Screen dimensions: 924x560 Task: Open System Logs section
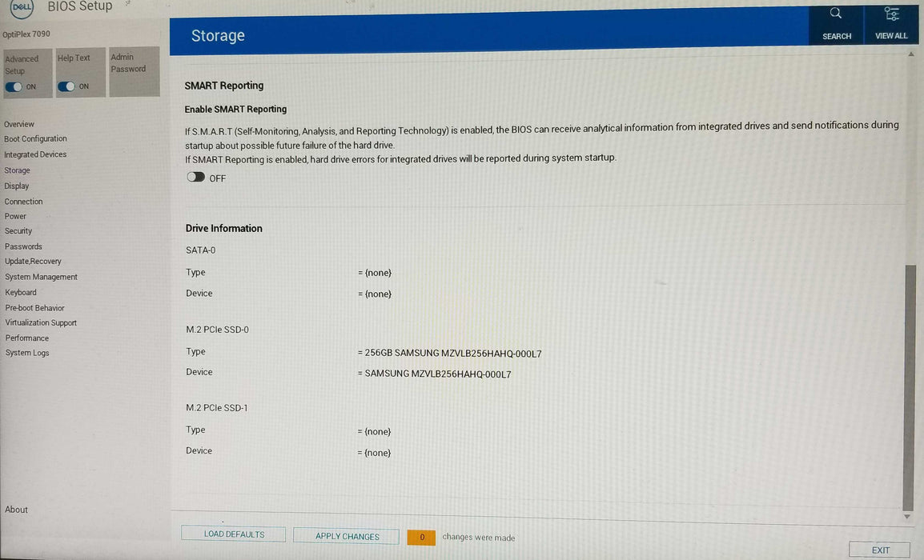(x=27, y=353)
